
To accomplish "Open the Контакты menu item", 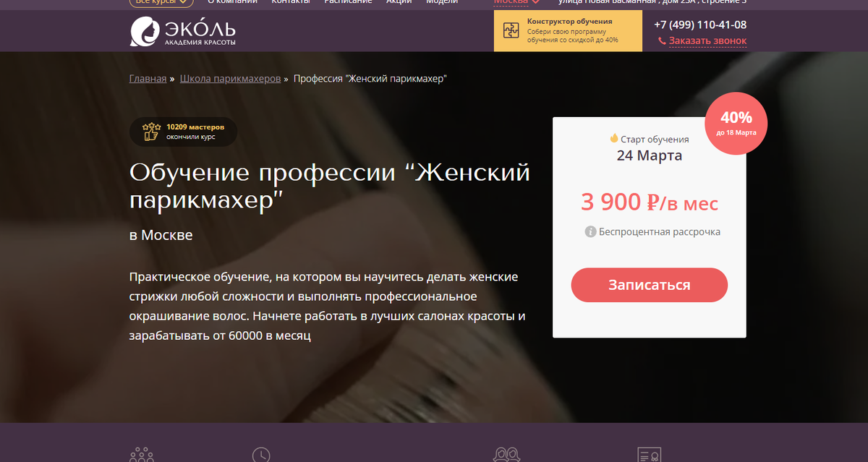I will (291, 2).
